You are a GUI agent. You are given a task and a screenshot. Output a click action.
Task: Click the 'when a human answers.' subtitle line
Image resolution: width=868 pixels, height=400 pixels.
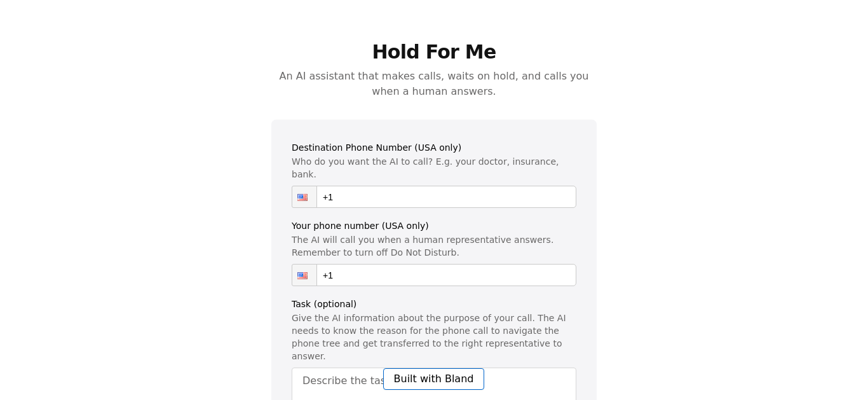pyautogui.click(x=434, y=91)
